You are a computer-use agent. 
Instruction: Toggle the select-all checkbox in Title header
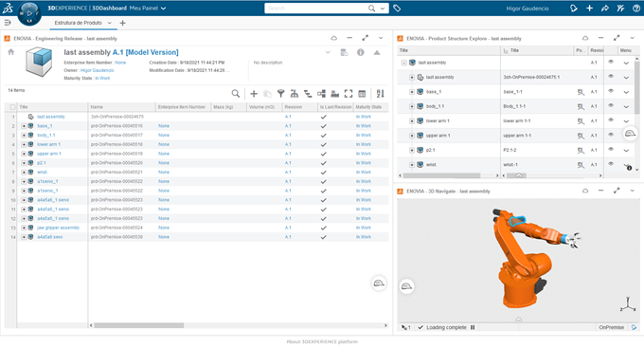pos(12,107)
